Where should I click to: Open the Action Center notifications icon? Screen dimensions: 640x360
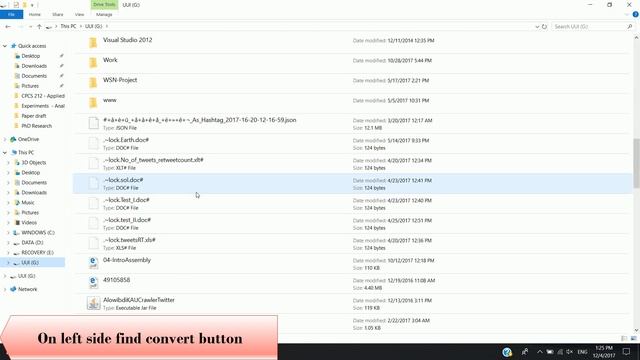coord(627,352)
